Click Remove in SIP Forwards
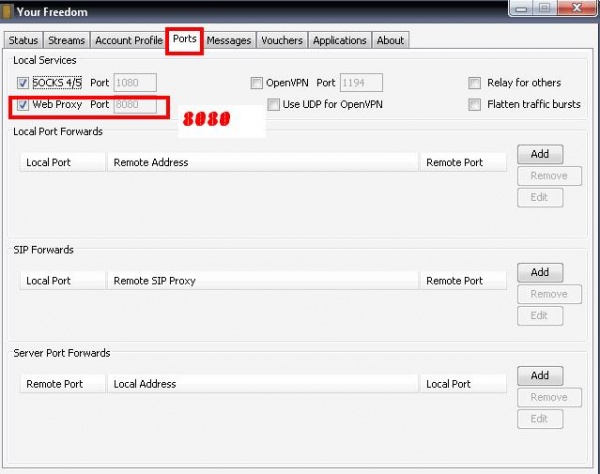The width and height of the screenshot is (600, 474). (549, 294)
